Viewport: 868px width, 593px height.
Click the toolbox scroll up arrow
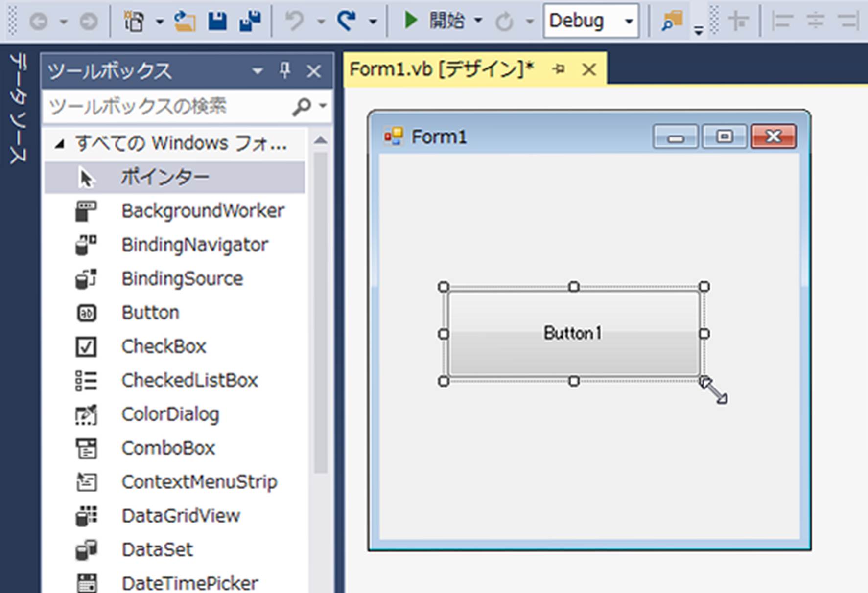[x=321, y=141]
